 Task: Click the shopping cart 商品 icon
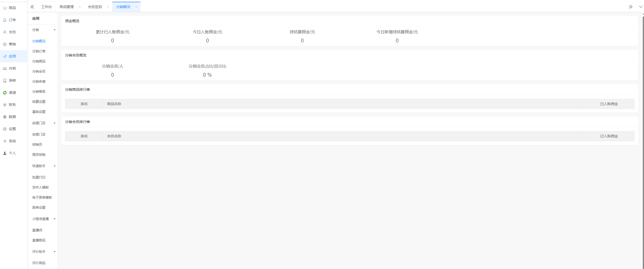click(x=5, y=8)
